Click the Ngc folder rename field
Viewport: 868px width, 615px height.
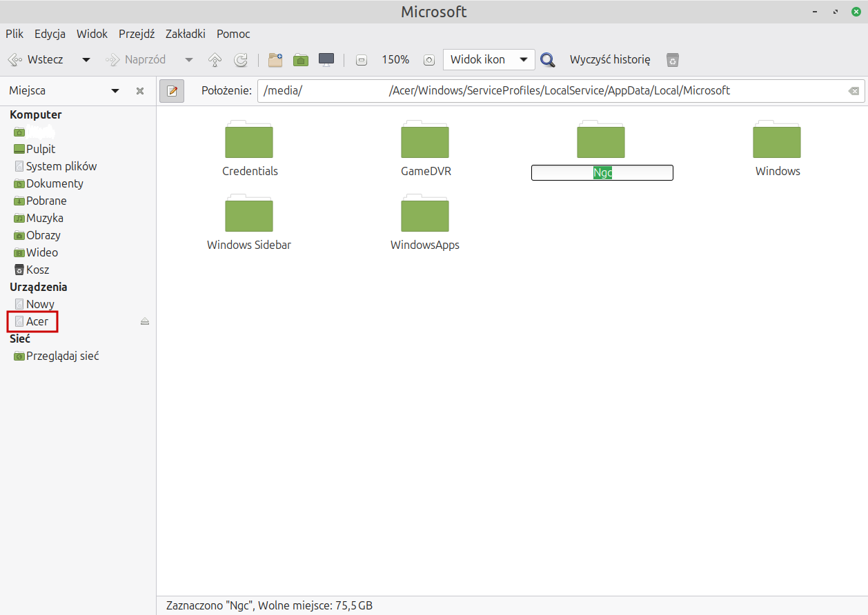click(x=602, y=173)
